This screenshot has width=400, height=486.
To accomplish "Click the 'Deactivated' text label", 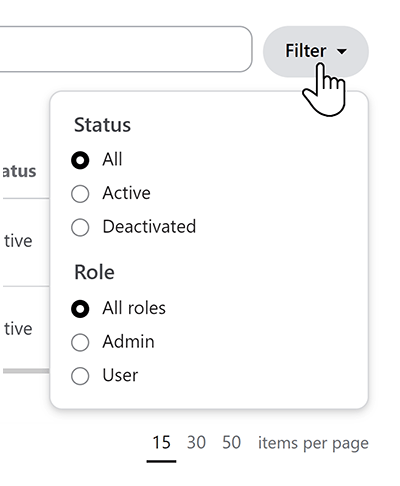I will 149,227.
